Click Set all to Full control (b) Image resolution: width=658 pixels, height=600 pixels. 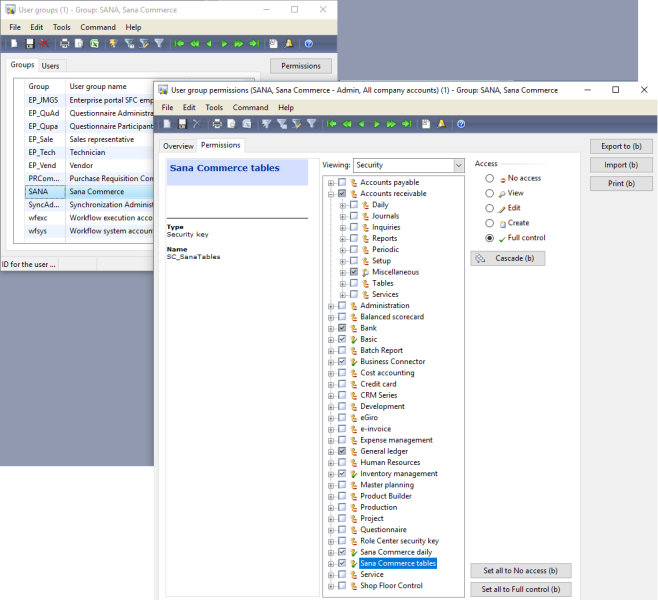coord(520,589)
